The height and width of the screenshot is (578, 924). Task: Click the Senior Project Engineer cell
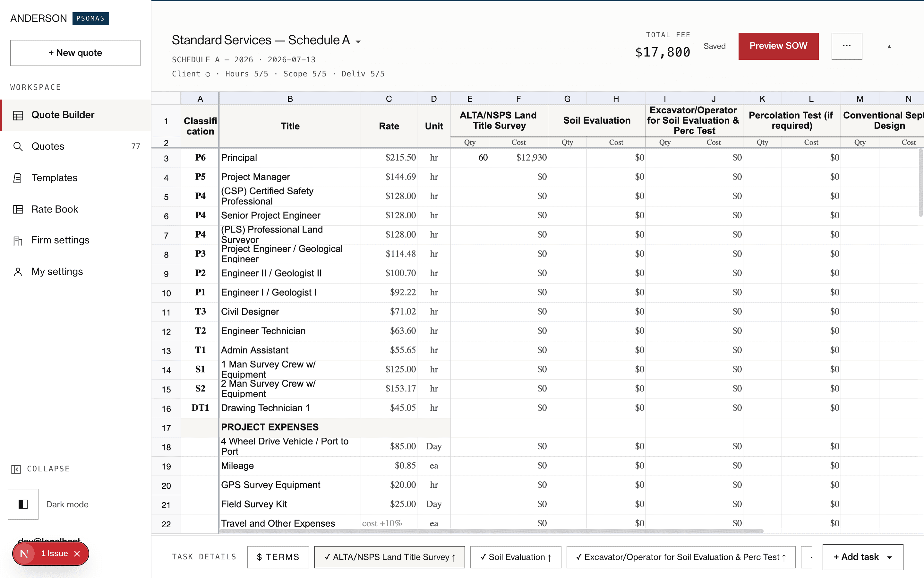(290, 215)
